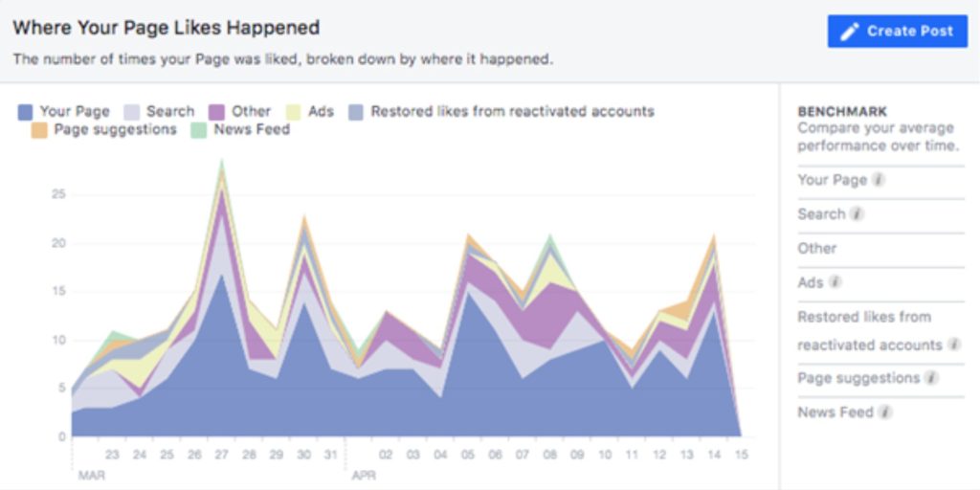Click the info icon next to Search benchmark

click(857, 214)
